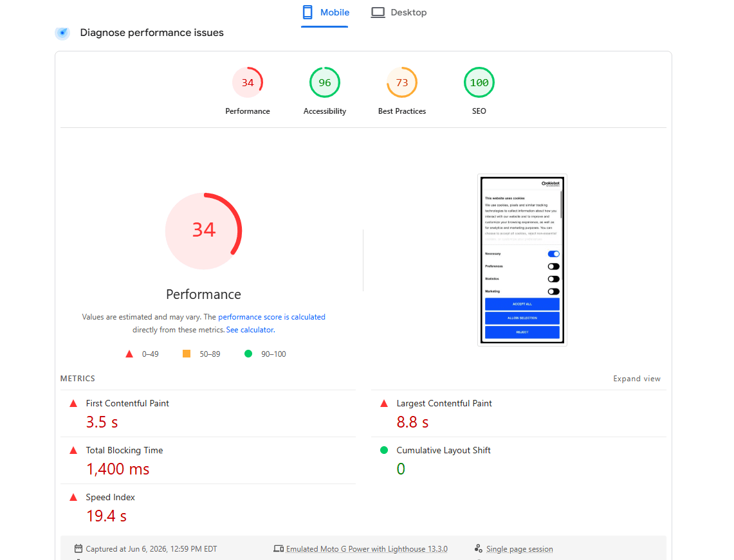Click the Best Practices label
The image size is (734, 560).
(x=402, y=111)
